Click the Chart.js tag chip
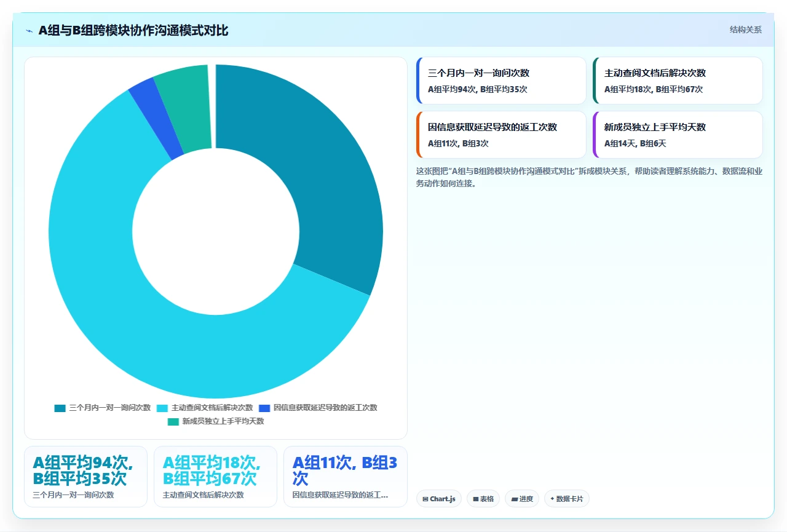This screenshot has height=532, width=787. tap(439, 499)
